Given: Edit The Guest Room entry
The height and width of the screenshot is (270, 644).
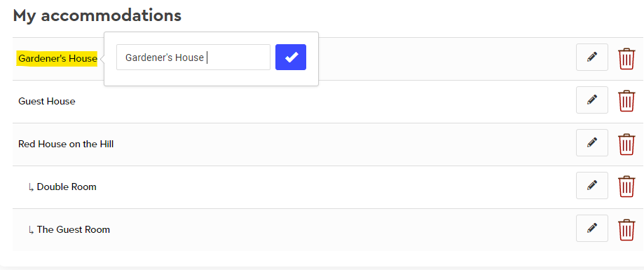Looking at the screenshot, I should [x=592, y=228].
